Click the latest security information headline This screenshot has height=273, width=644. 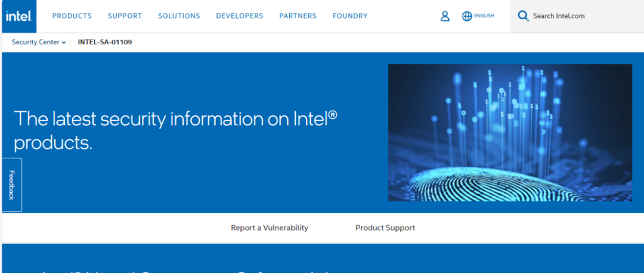coord(175,131)
